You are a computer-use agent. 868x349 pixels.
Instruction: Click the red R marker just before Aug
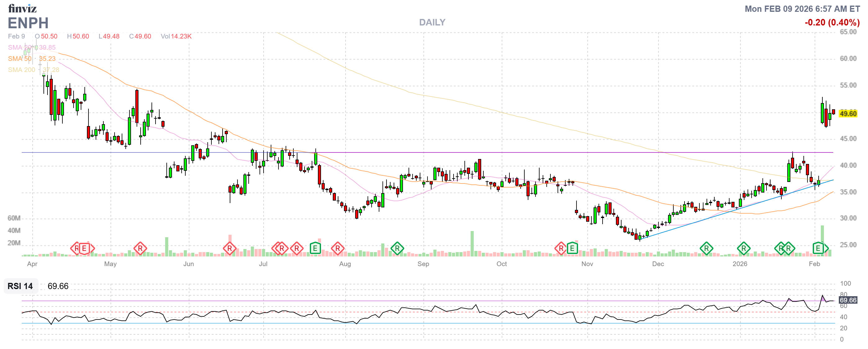(x=338, y=249)
